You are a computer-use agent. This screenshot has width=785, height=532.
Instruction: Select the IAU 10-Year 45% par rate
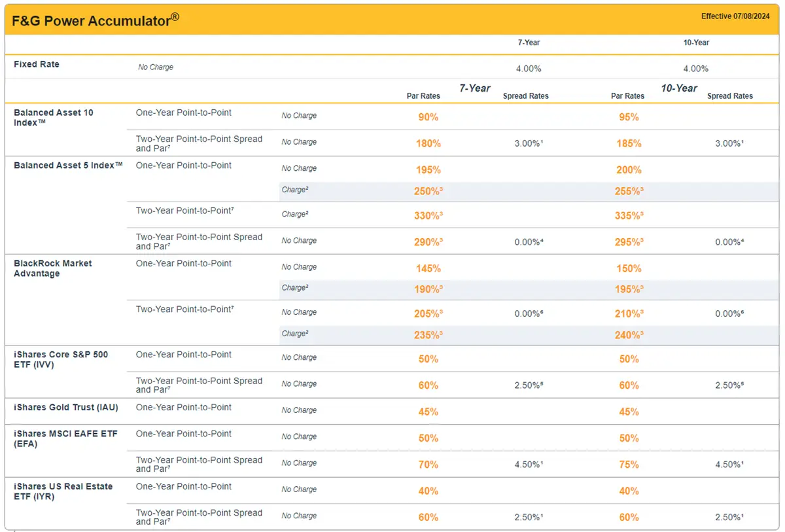(x=629, y=412)
